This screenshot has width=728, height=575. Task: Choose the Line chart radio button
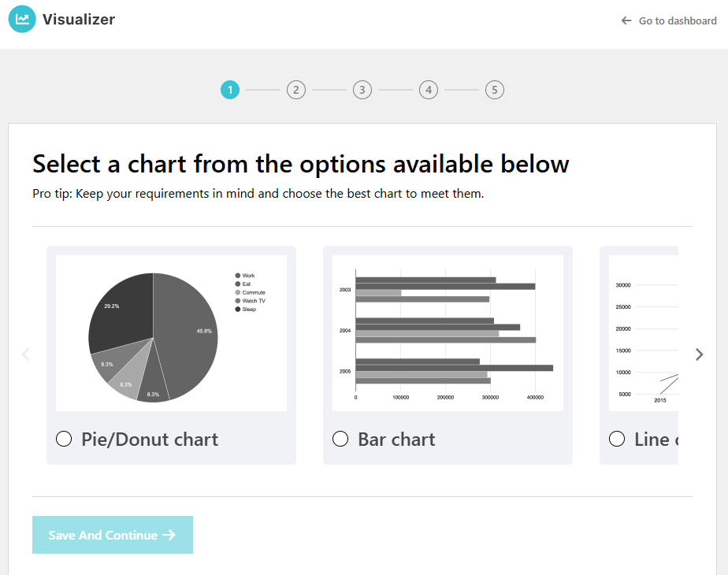click(x=617, y=439)
